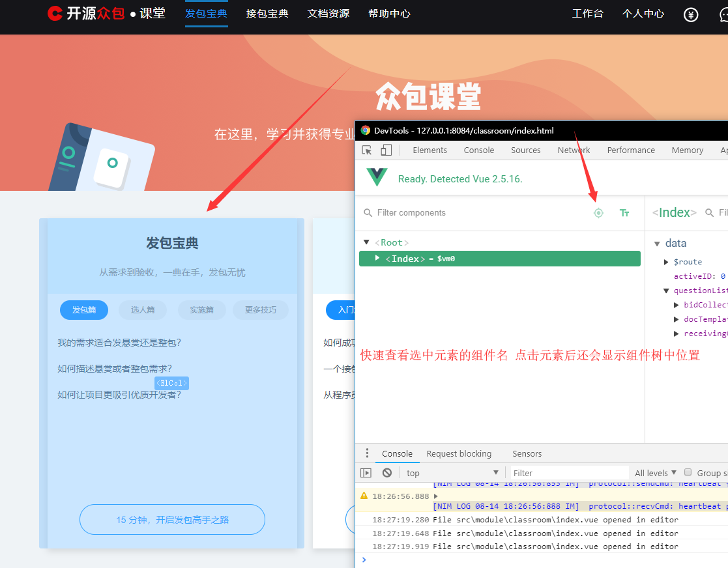Screen dimensions: 728x568
Task: Toggle the Group similar checkbox in console
Action: click(688, 472)
